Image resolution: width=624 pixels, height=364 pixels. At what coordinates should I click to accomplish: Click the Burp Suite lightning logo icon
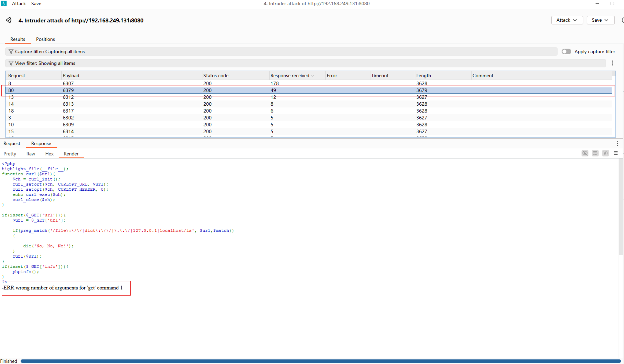tap(4, 4)
